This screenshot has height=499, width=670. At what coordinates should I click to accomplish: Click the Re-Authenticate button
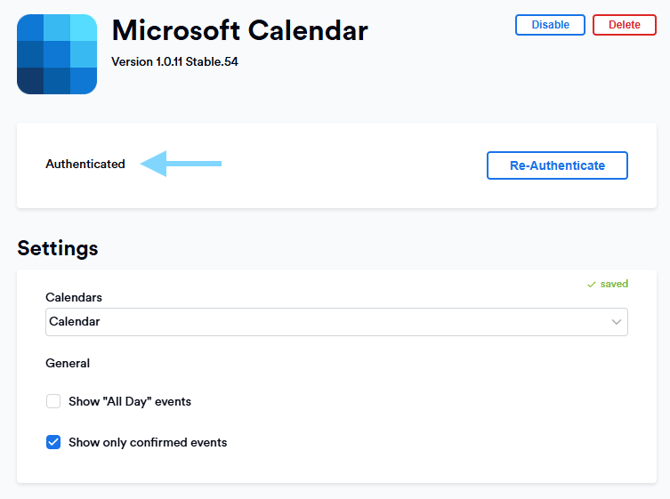pyautogui.click(x=557, y=166)
